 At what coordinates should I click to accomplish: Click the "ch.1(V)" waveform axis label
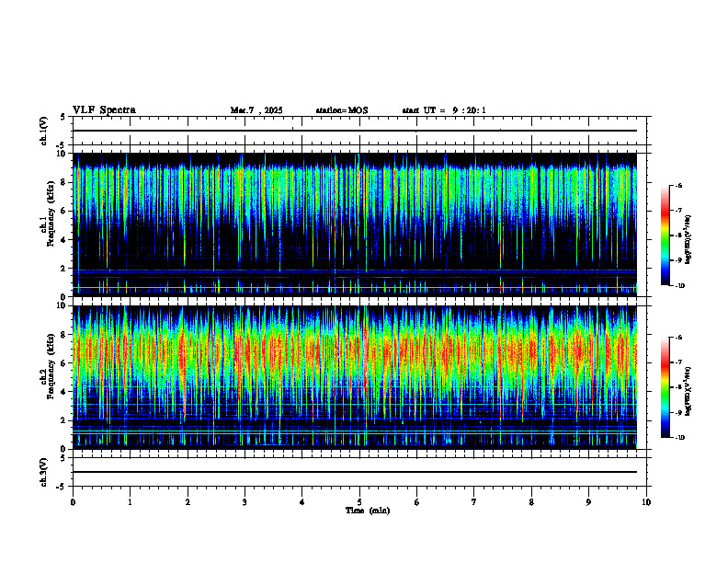43,131
